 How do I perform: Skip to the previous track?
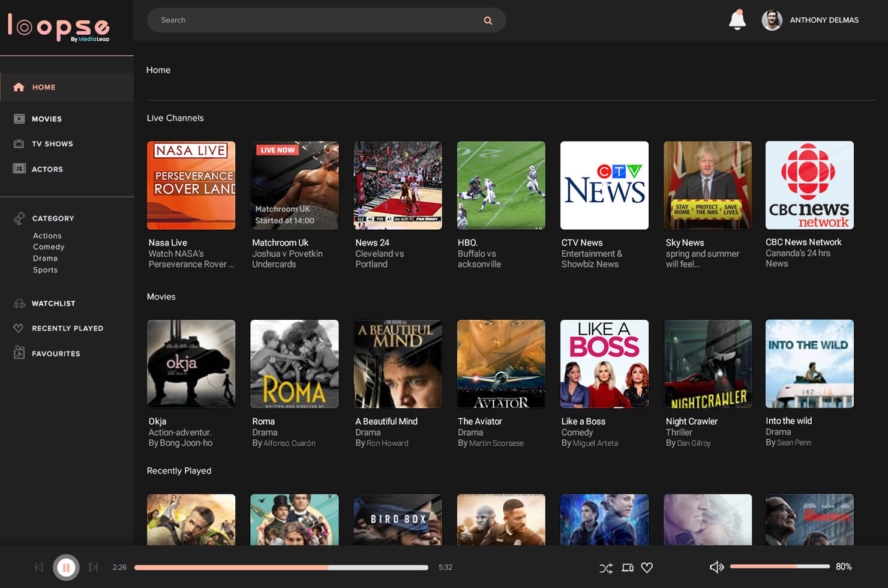(x=39, y=567)
